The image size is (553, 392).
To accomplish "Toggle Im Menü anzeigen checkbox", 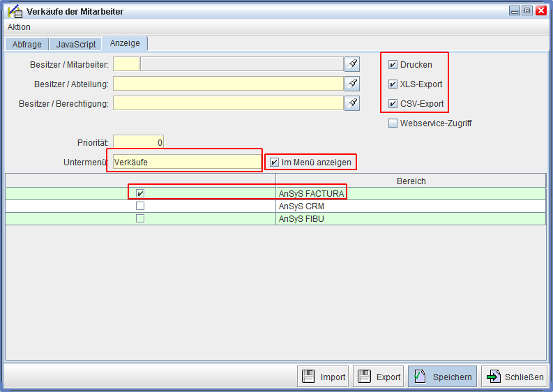I will [x=275, y=163].
